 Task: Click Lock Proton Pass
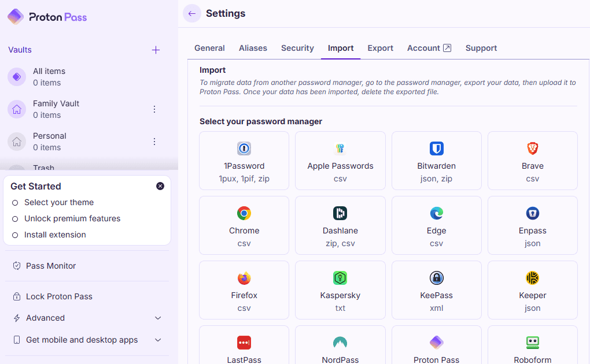point(59,296)
